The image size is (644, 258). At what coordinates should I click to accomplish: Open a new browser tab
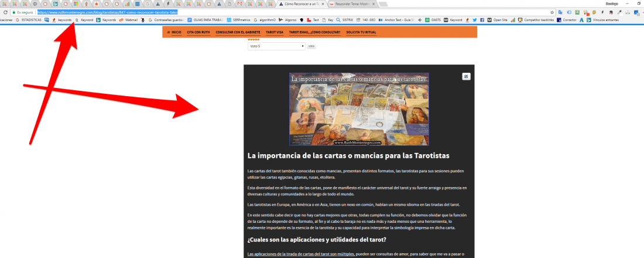pos(383,4)
